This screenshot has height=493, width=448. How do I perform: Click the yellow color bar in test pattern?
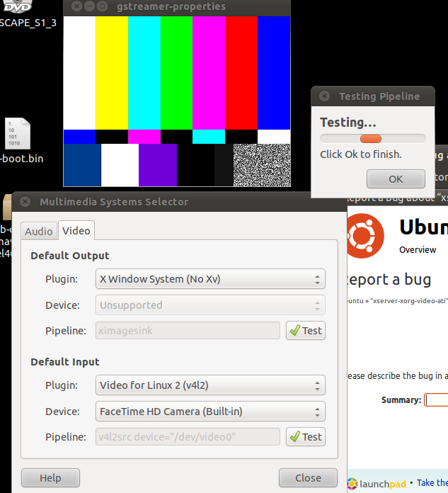[x=111, y=72]
